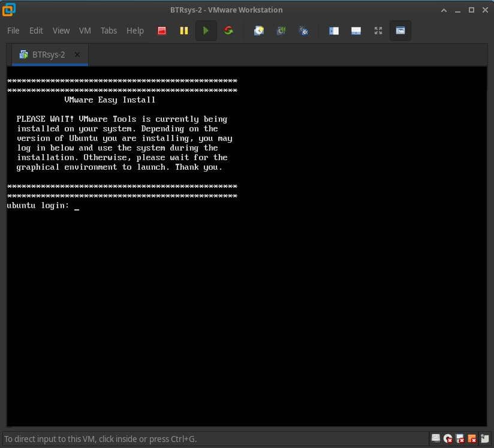Expand the Tabs menu
The width and height of the screenshot is (494, 448).
[x=109, y=31]
